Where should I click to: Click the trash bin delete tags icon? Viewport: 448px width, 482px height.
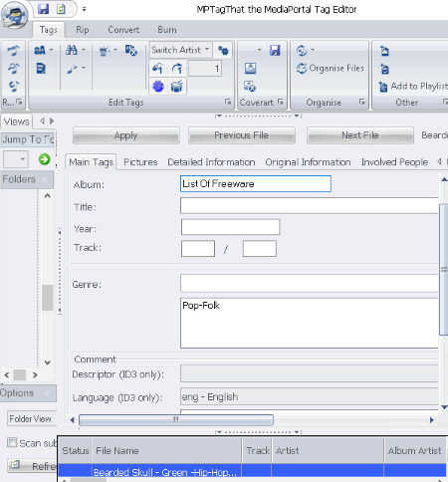click(105, 51)
